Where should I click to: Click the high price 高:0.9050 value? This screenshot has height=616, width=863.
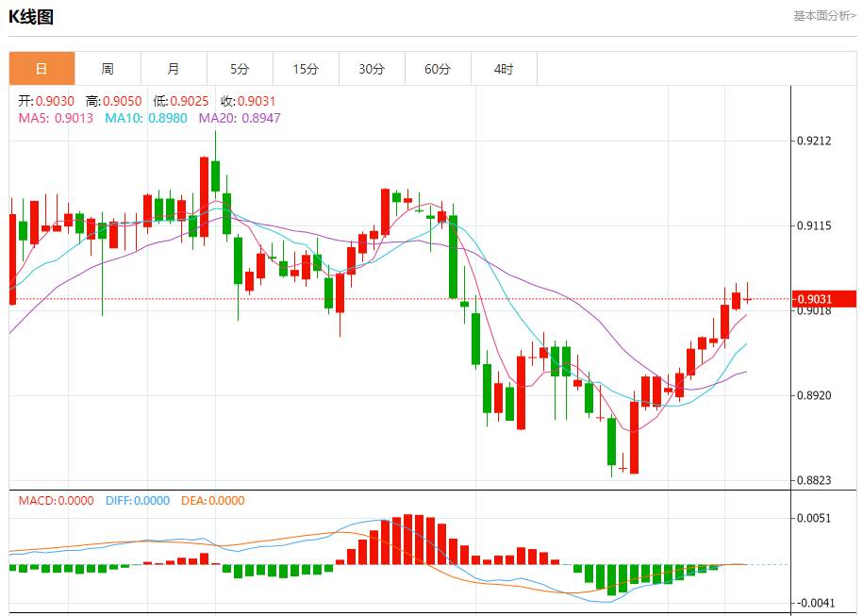114,101
